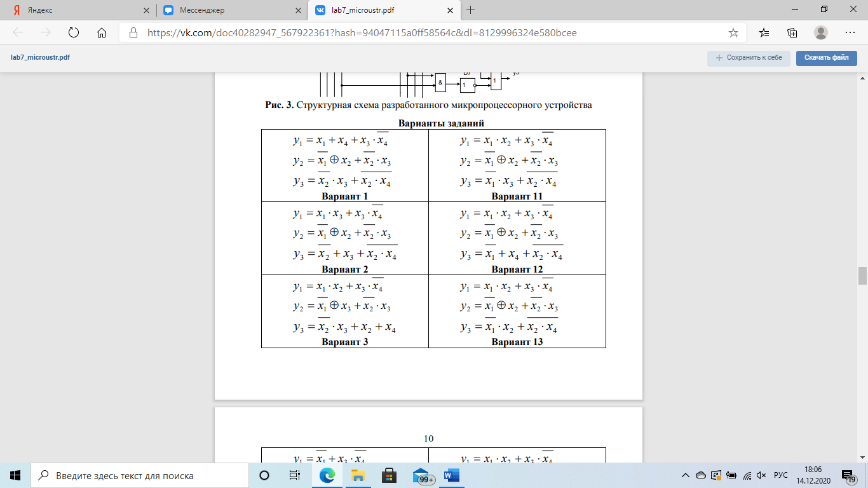Open notification center with 19 badge
The image size is (868, 488).
pyautogui.click(x=849, y=476)
